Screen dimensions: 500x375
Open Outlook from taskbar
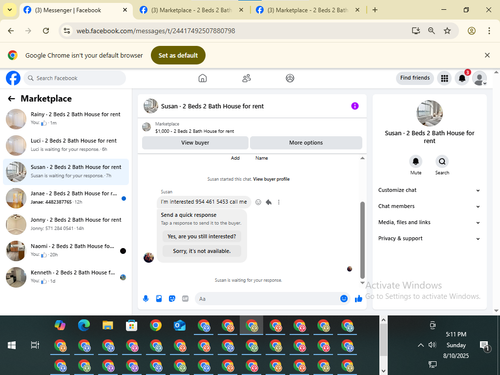(x=180, y=325)
